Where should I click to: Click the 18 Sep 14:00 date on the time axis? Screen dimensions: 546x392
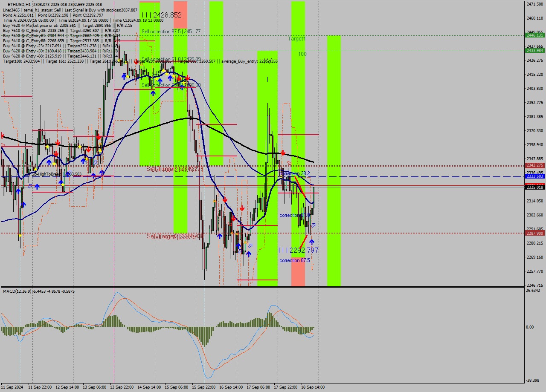(313, 387)
